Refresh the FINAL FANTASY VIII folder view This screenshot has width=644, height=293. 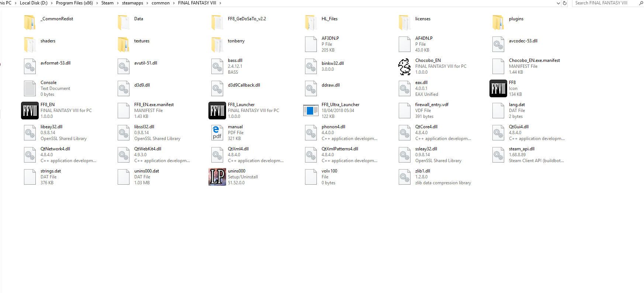point(564,3)
